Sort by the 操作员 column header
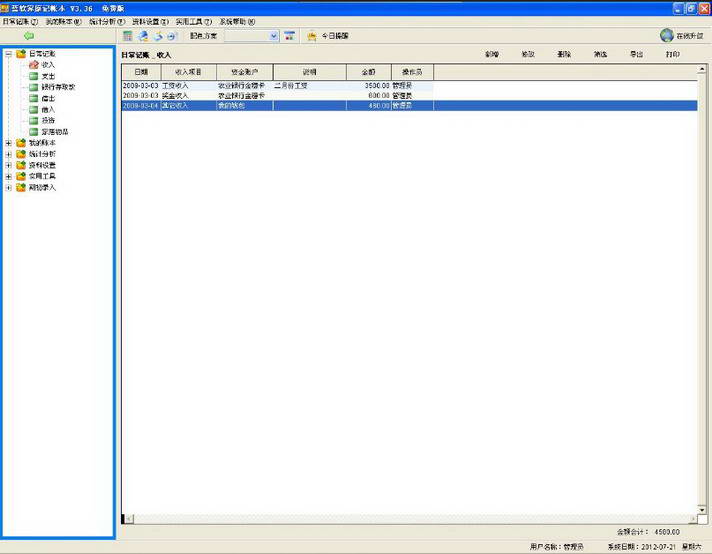The height and width of the screenshot is (554, 712). tap(412, 72)
